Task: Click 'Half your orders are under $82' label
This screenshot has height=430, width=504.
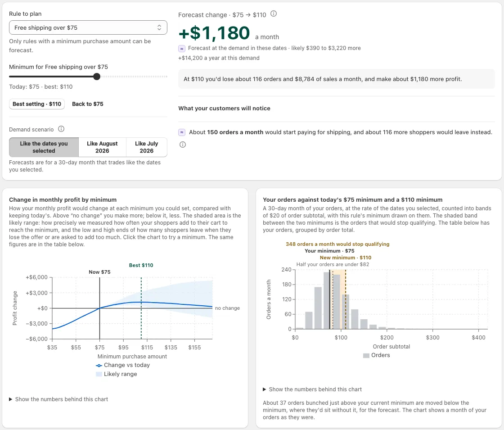Action: [333, 264]
